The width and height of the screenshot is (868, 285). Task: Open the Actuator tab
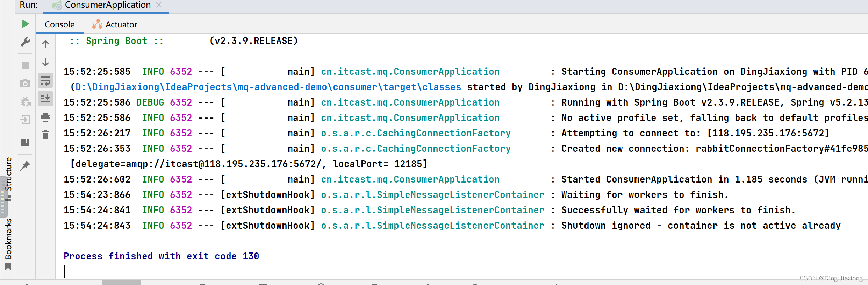[115, 24]
